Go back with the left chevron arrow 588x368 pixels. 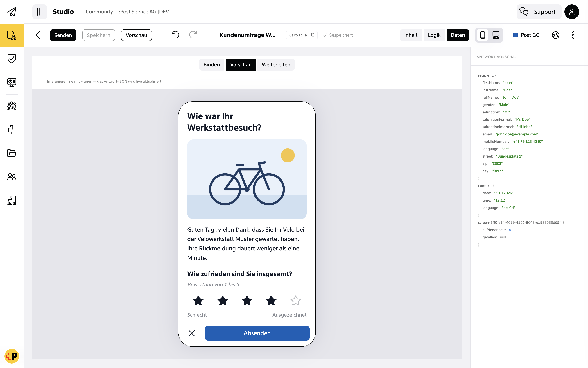point(38,35)
